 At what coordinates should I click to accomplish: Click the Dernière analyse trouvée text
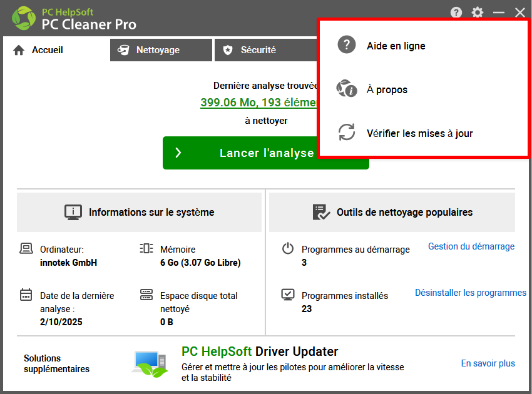pyautogui.click(x=265, y=86)
